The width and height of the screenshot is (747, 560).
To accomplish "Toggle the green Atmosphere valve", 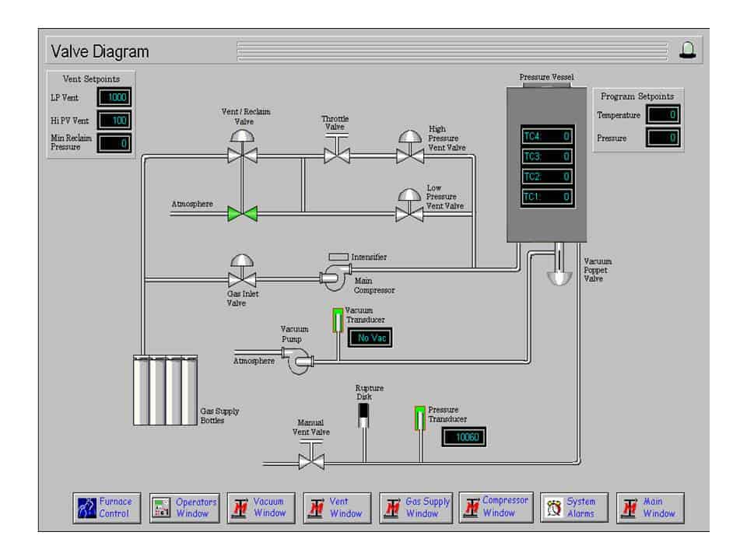I will (242, 213).
